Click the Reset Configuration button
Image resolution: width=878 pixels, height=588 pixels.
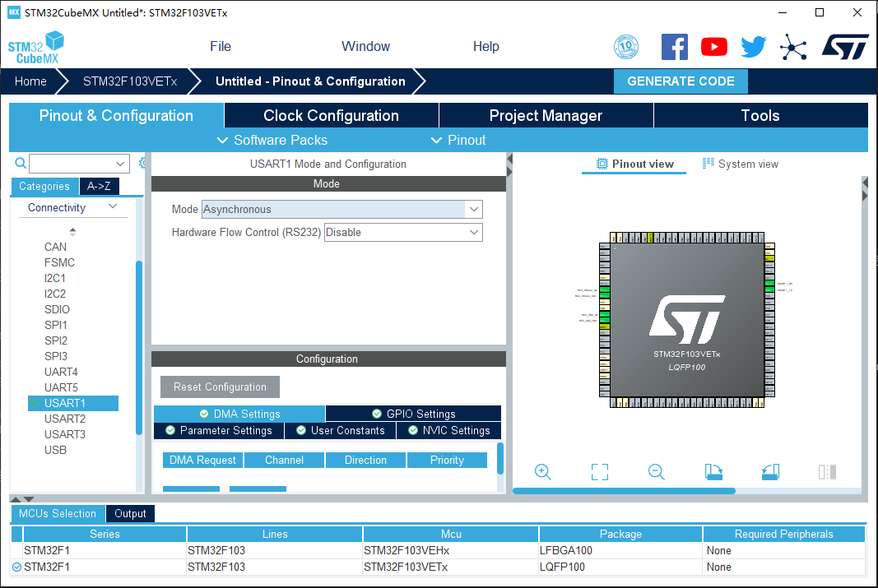point(220,387)
